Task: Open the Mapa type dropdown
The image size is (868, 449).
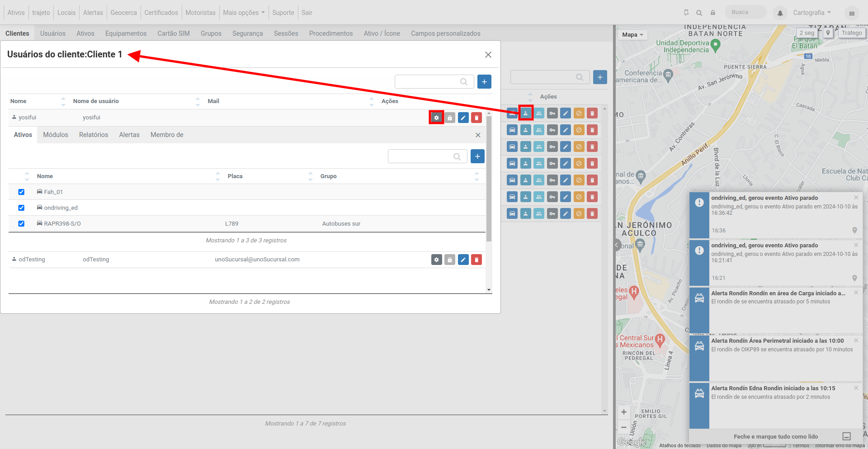Action: click(x=632, y=35)
